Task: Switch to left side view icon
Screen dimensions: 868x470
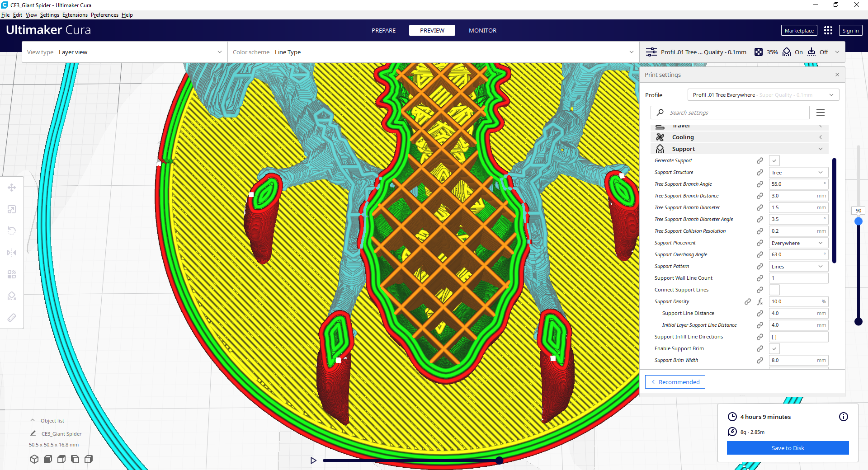Action: pos(75,459)
